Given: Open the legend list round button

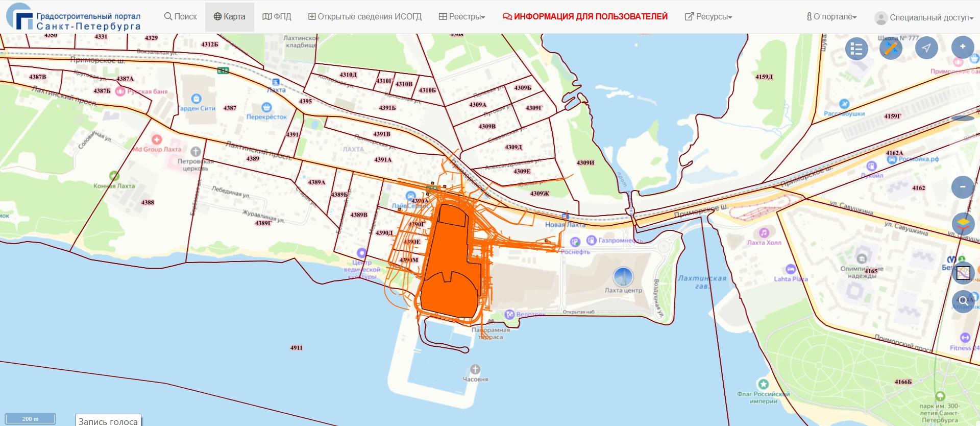Looking at the screenshot, I should (x=856, y=49).
